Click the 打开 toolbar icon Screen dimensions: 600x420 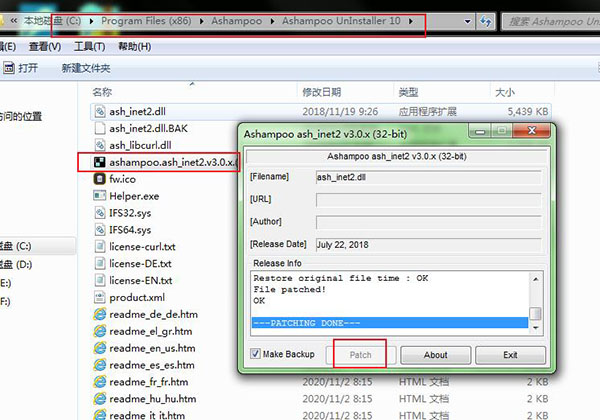[8, 68]
